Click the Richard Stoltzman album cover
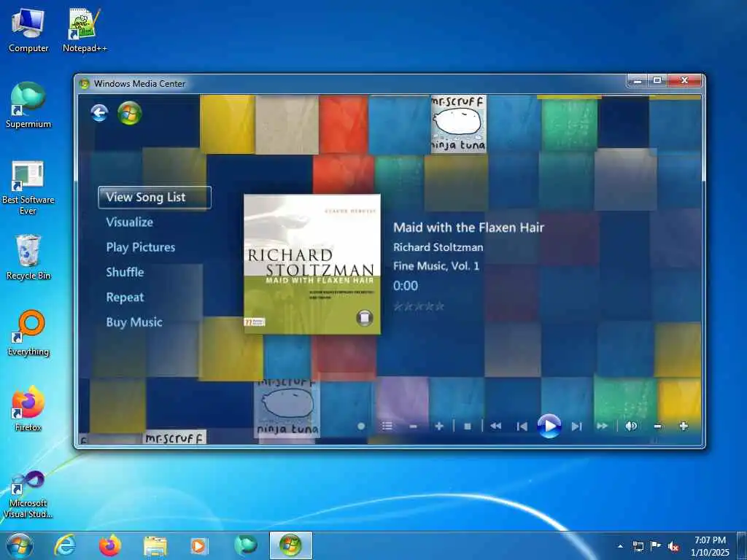The width and height of the screenshot is (747, 560). [312, 264]
